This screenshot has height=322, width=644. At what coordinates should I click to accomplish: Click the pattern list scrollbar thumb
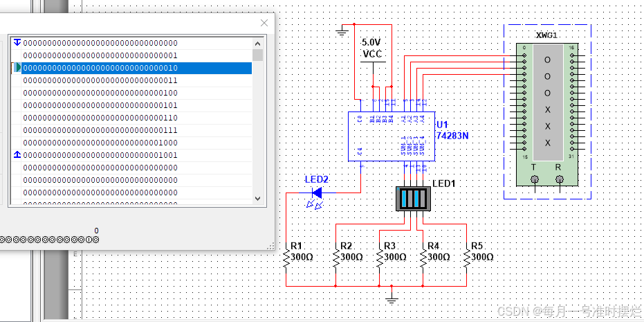coord(257,55)
